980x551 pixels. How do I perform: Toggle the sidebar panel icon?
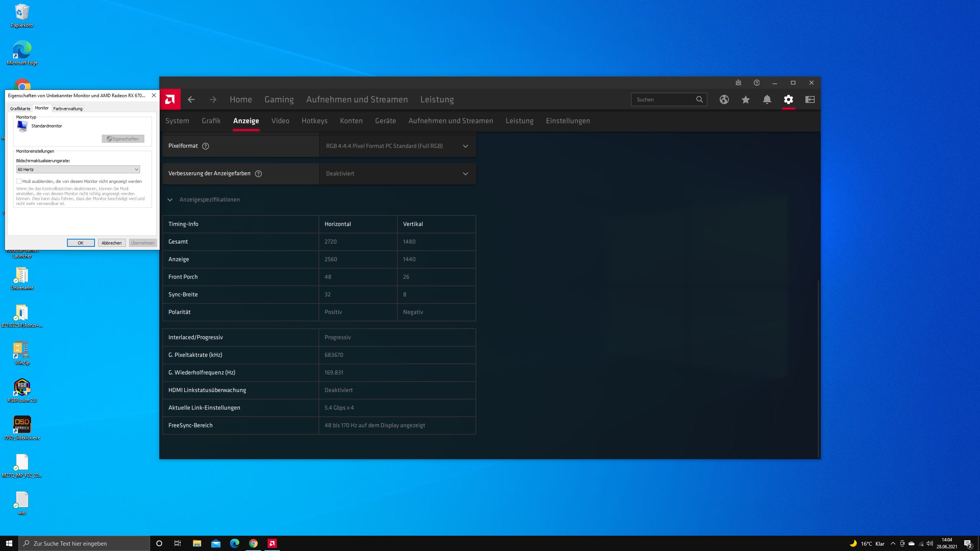[810, 99]
